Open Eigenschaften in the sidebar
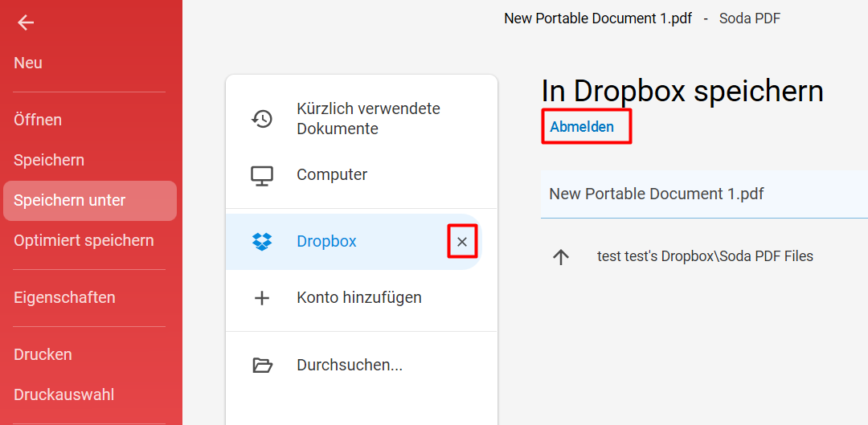868x425 pixels. 64,298
